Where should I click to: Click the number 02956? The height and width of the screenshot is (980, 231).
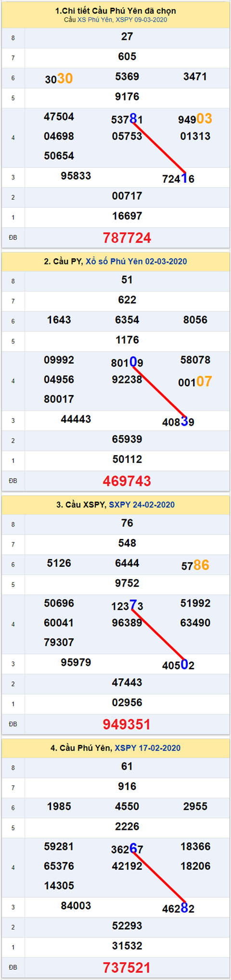[127, 703]
